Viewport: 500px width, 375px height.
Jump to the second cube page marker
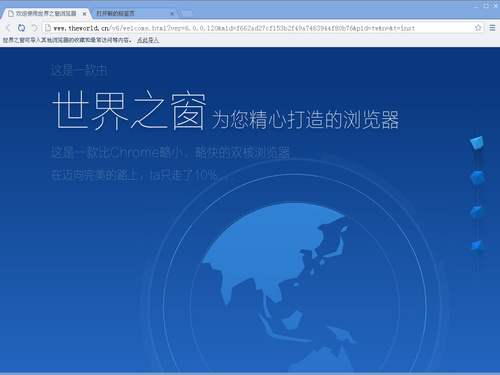coord(477,178)
